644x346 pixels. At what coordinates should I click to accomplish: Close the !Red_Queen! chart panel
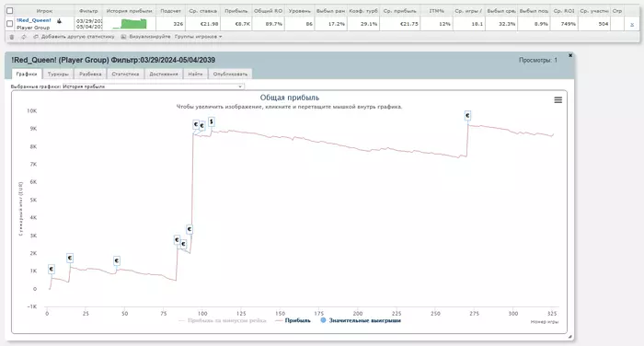[x=570, y=55]
